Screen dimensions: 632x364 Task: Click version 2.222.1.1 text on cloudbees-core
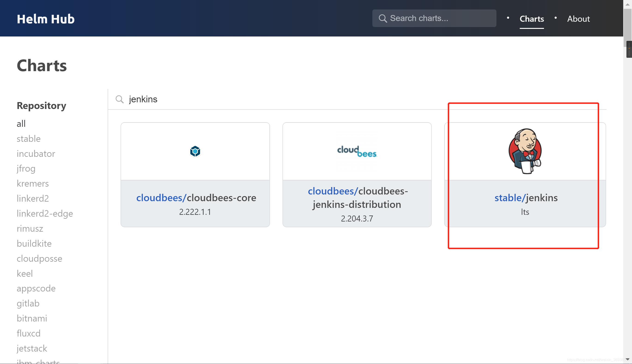click(195, 212)
